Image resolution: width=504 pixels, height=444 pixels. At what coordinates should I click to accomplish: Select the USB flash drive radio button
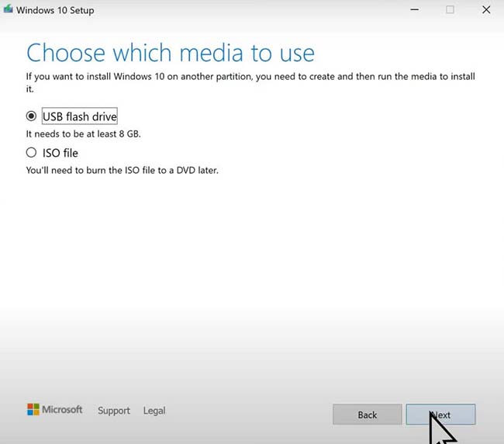[31, 116]
